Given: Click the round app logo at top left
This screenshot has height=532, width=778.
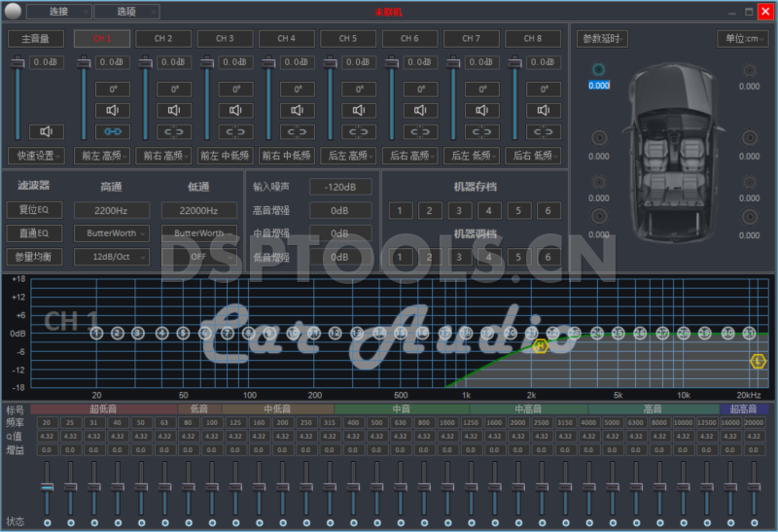Looking at the screenshot, I should click(x=13, y=11).
